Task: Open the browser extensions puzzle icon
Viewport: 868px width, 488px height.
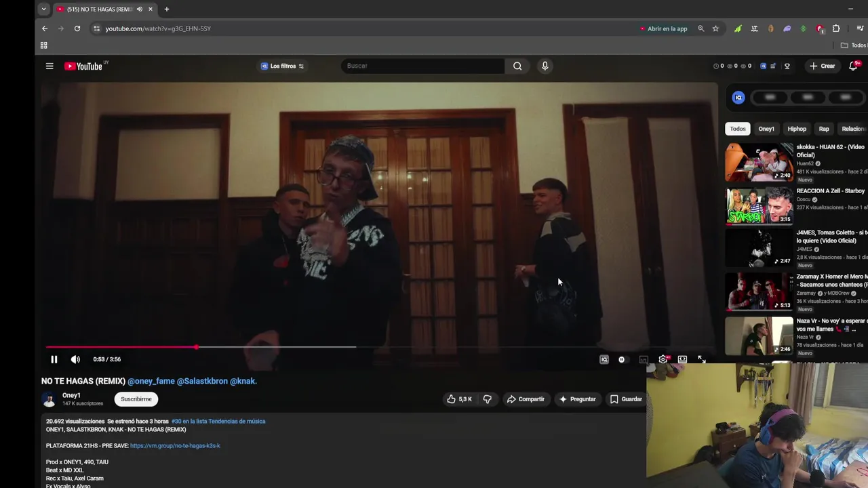Action: coord(836,28)
